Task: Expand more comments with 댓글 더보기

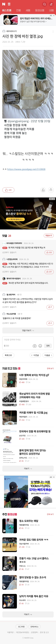Action: 28,330
